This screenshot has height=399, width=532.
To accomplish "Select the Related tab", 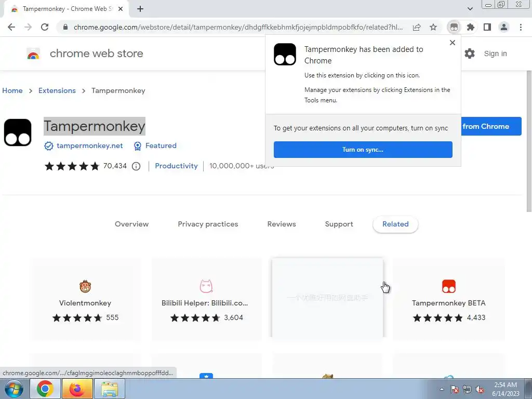I will [x=395, y=224].
